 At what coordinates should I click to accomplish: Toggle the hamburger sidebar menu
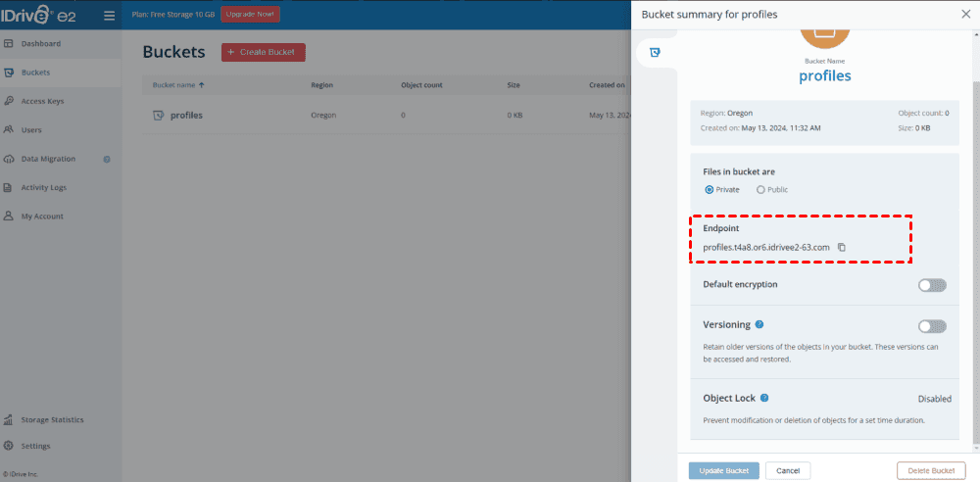[x=110, y=15]
